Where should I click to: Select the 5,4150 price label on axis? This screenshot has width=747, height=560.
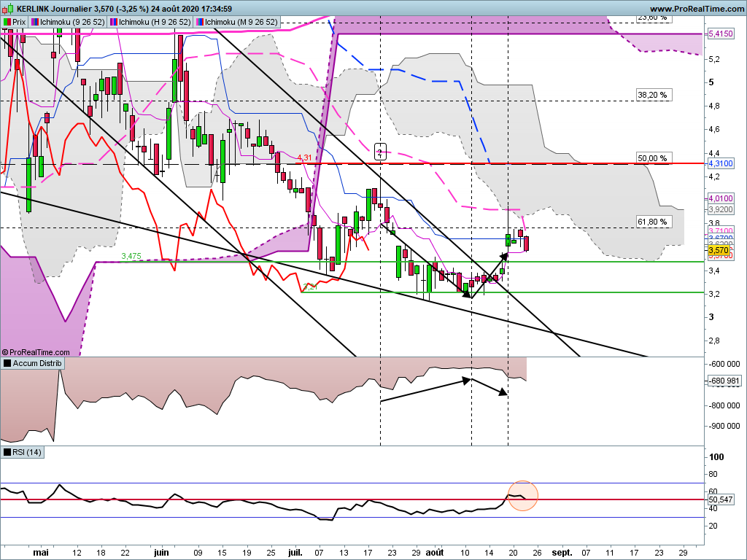point(721,34)
